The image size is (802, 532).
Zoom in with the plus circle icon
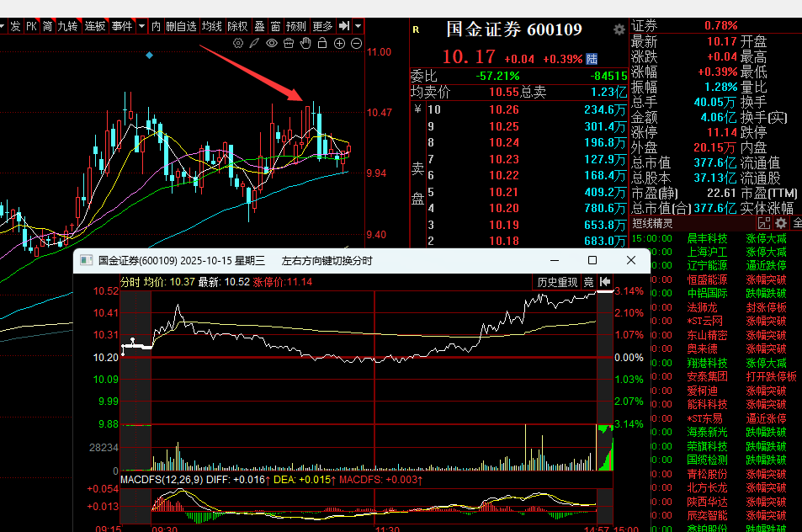pos(340,44)
